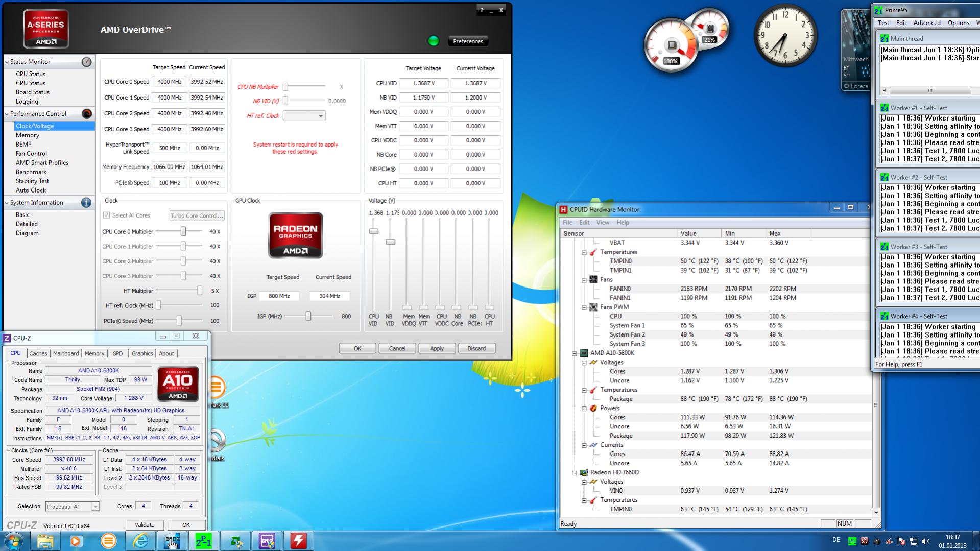The width and height of the screenshot is (980, 551).
Task: Click the Turbo Core Control button
Action: (197, 216)
